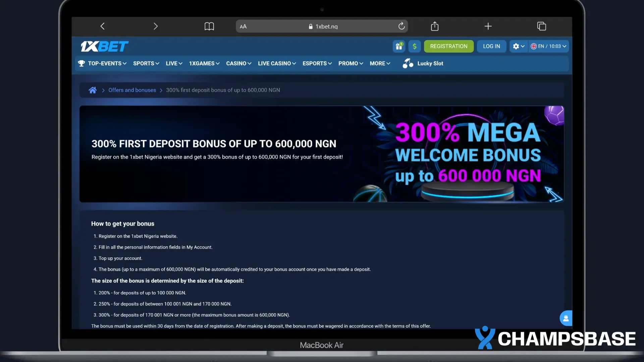
Task: Click 'Fill in all the personal information' step
Action: (155, 247)
